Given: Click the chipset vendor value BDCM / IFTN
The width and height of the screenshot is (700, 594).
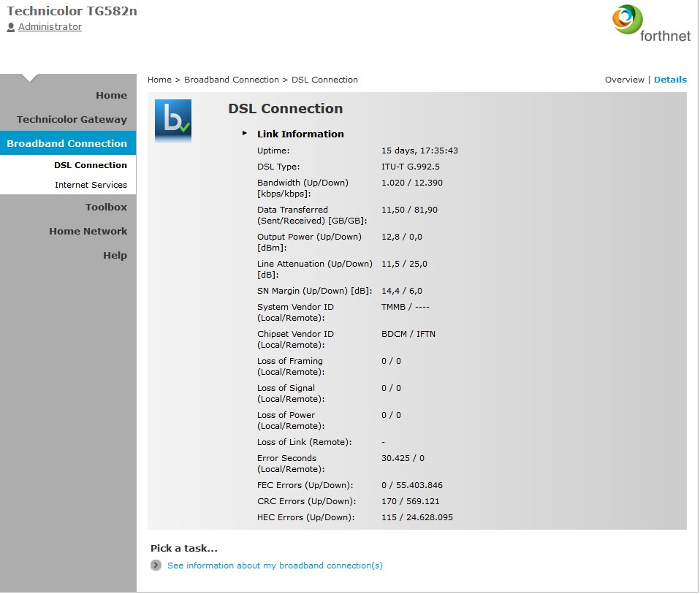Looking at the screenshot, I should [x=408, y=334].
